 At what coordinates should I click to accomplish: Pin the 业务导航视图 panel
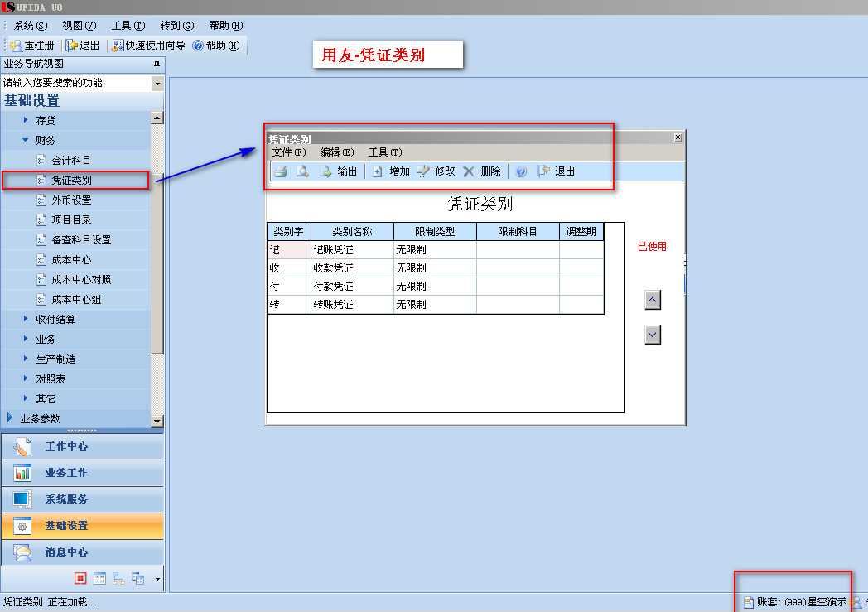click(157, 65)
